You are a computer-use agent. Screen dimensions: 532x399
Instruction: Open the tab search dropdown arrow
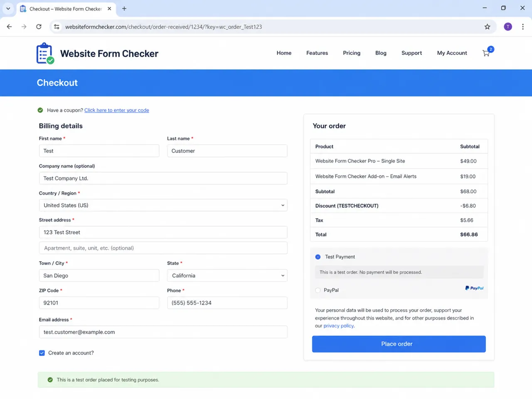pos(8,8)
